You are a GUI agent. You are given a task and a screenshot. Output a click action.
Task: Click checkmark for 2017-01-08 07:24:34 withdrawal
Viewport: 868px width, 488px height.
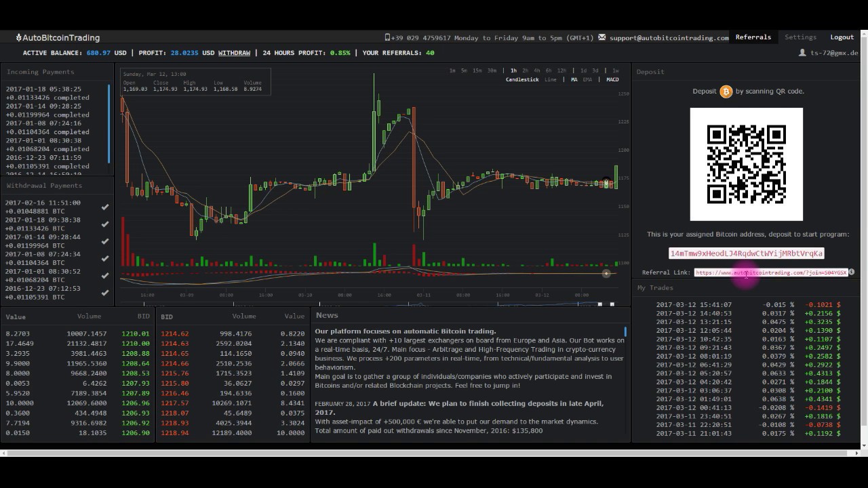click(104, 258)
